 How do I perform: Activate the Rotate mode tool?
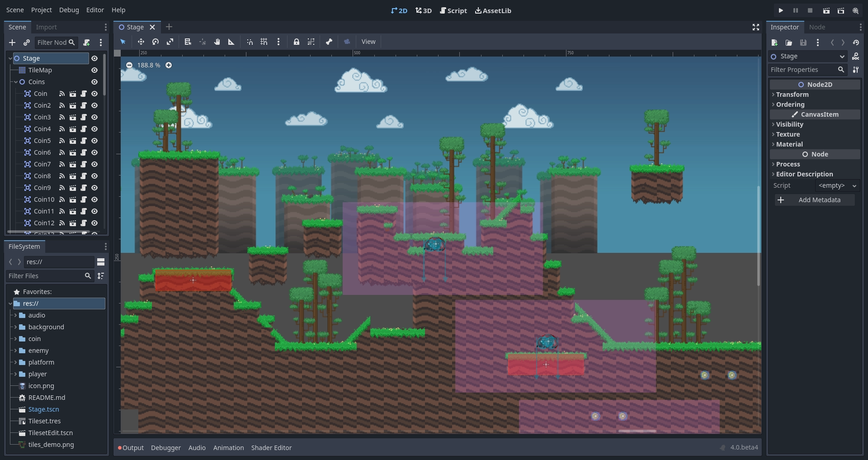[156, 42]
